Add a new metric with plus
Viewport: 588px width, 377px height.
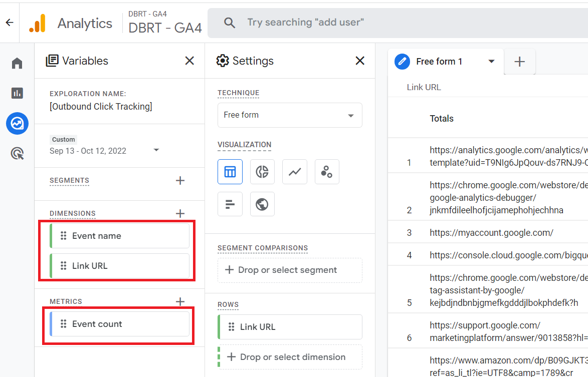[x=180, y=301]
